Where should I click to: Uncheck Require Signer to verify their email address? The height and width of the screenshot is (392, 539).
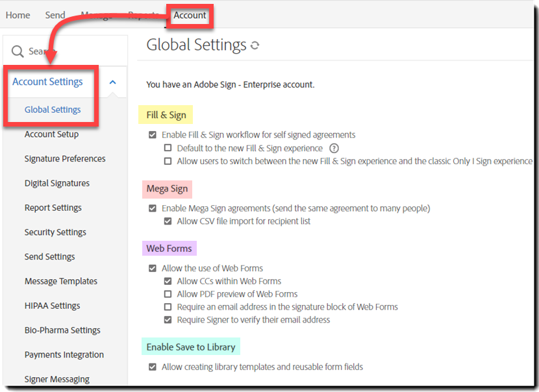[x=168, y=320]
